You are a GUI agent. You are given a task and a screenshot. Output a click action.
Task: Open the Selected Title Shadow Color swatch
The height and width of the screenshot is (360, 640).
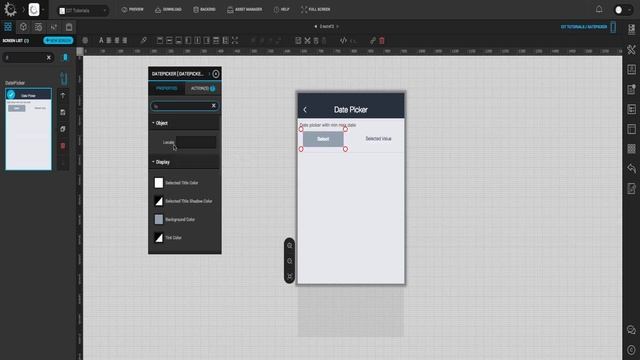click(x=159, y=201)
